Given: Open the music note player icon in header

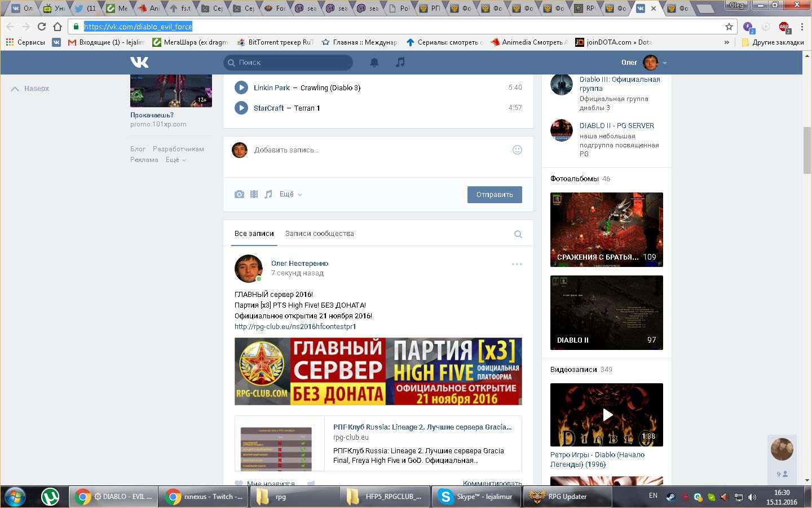Looking at the screenshot, I should tap(400, 62).
